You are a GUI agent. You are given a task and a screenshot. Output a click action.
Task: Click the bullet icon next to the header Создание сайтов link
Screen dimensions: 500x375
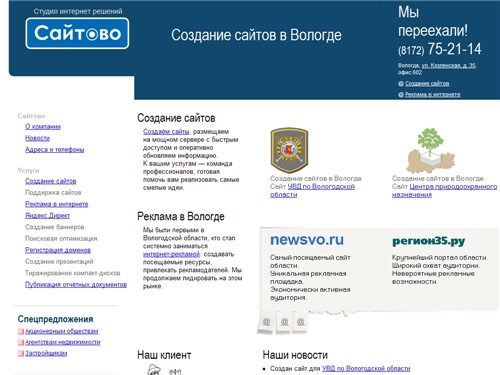(x=401, y=84)
